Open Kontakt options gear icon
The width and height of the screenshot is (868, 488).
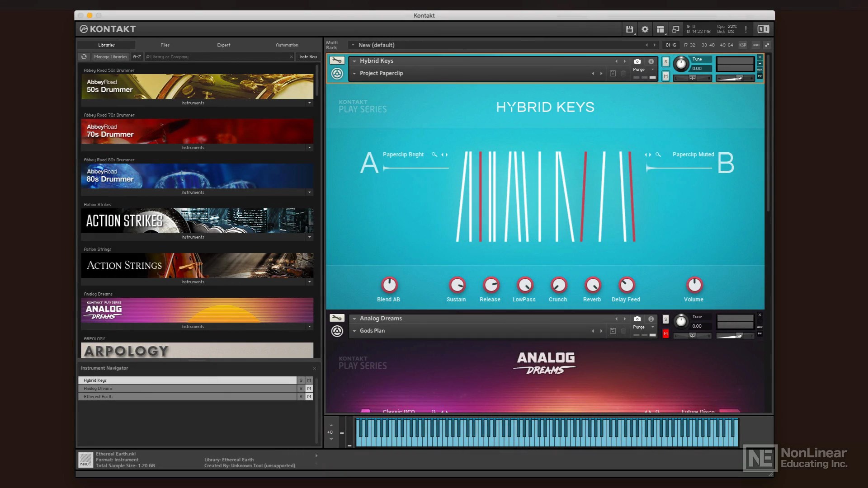pos(645,29)
